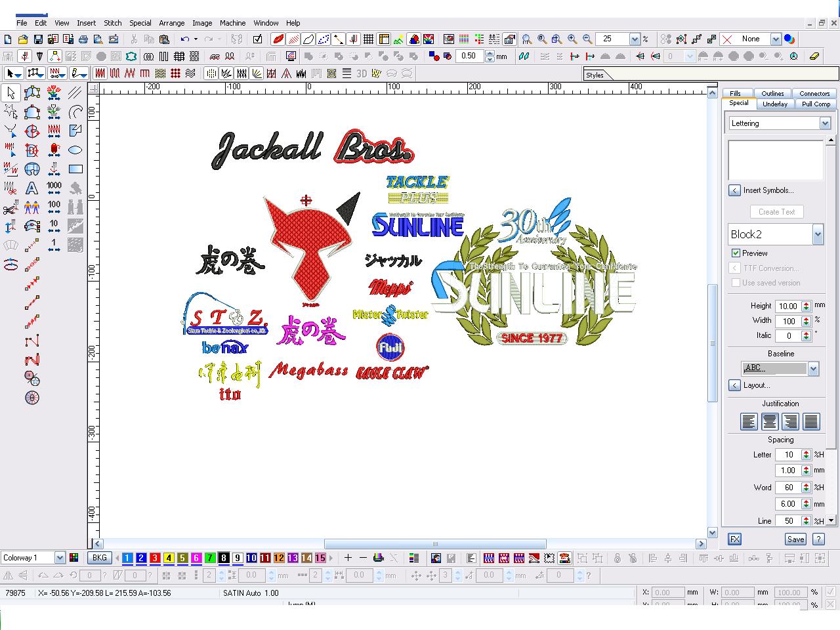840x630 pixels.
Task: Open the None fabric dropdown in toolbar
Action: click(x=775, y=39)
